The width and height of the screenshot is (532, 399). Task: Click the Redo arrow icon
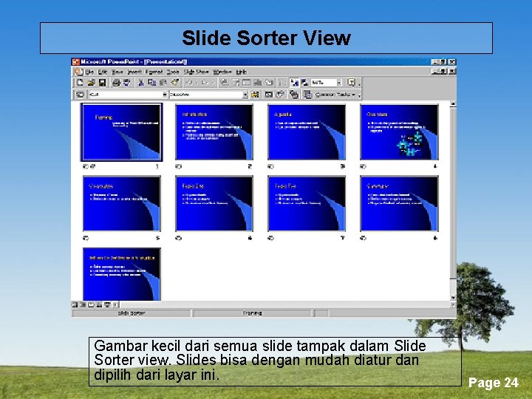pyautogui.click(x=204, y=83)
